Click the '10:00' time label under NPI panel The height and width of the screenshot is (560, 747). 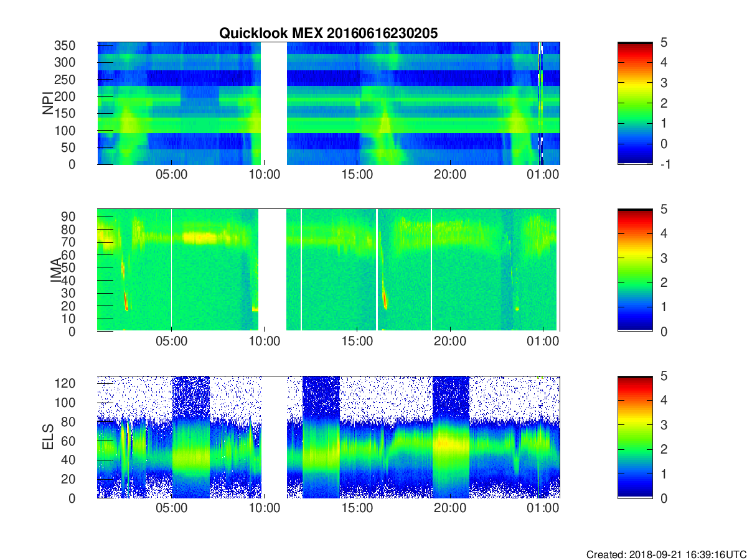click(x=265, y=175)
